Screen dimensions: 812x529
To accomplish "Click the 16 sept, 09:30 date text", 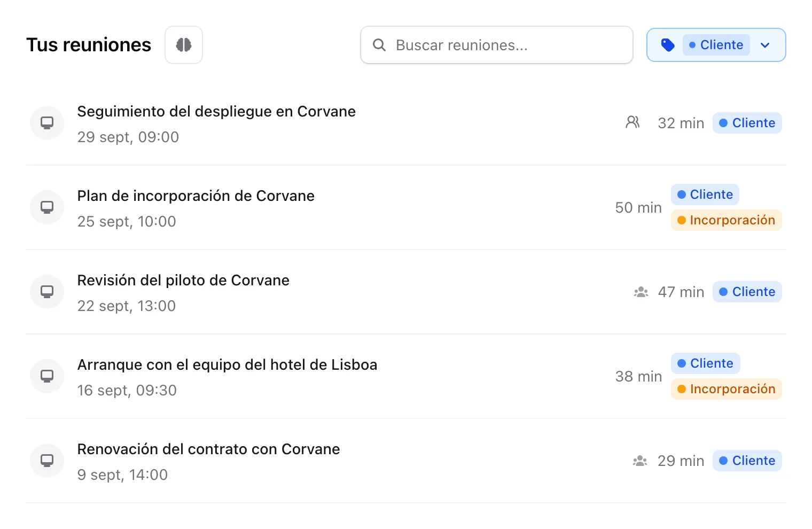I will (127, 391).
